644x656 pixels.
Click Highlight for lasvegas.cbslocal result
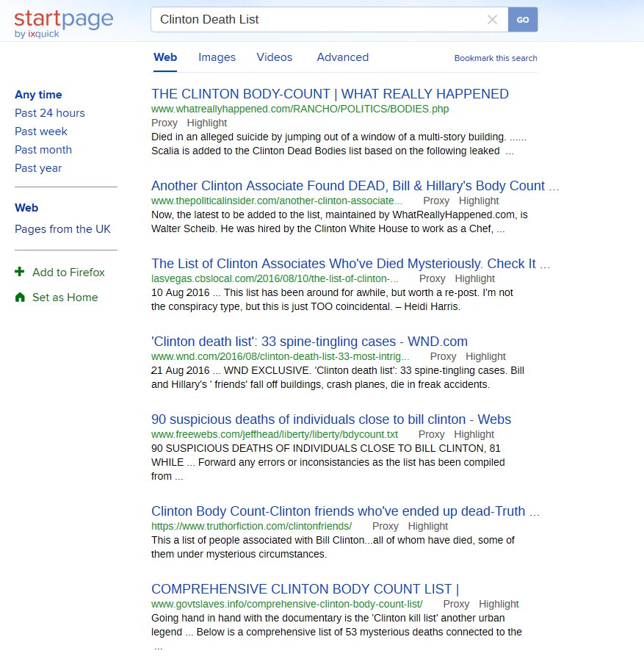click(475, 278)
